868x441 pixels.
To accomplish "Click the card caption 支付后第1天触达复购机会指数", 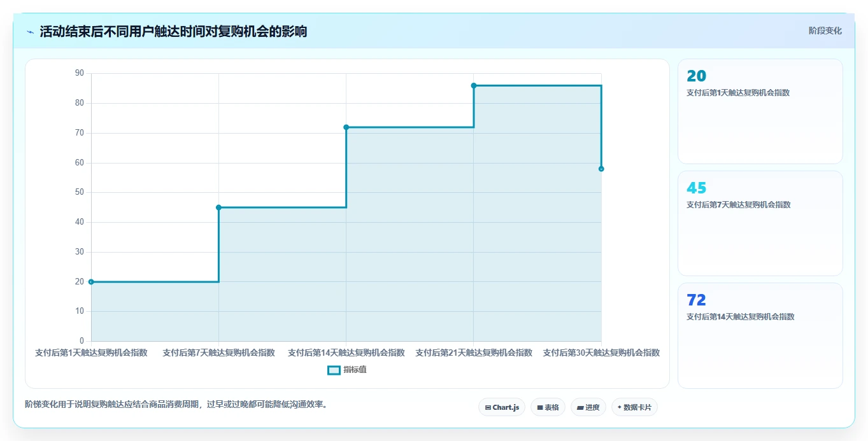I will pos(738,93).
